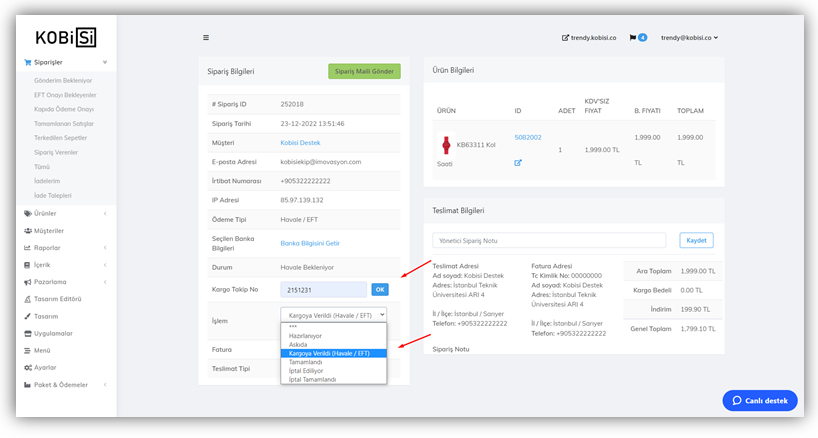Click the Ürünler tags icon

(28, 213)
